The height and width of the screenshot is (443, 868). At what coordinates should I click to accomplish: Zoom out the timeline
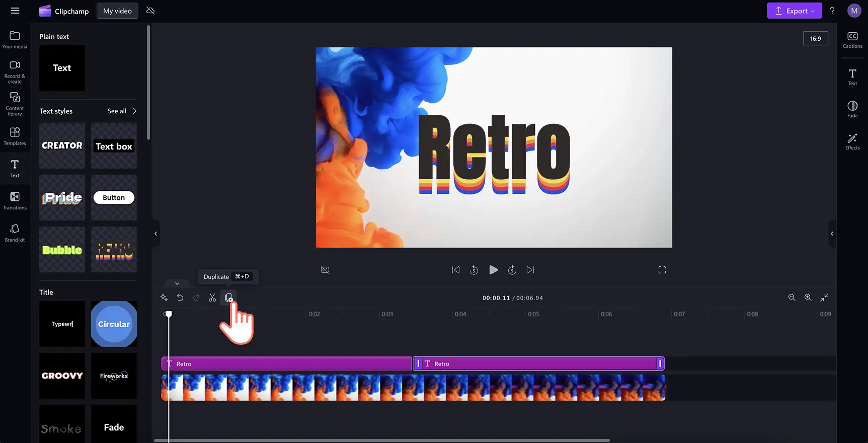click(792, 298)
